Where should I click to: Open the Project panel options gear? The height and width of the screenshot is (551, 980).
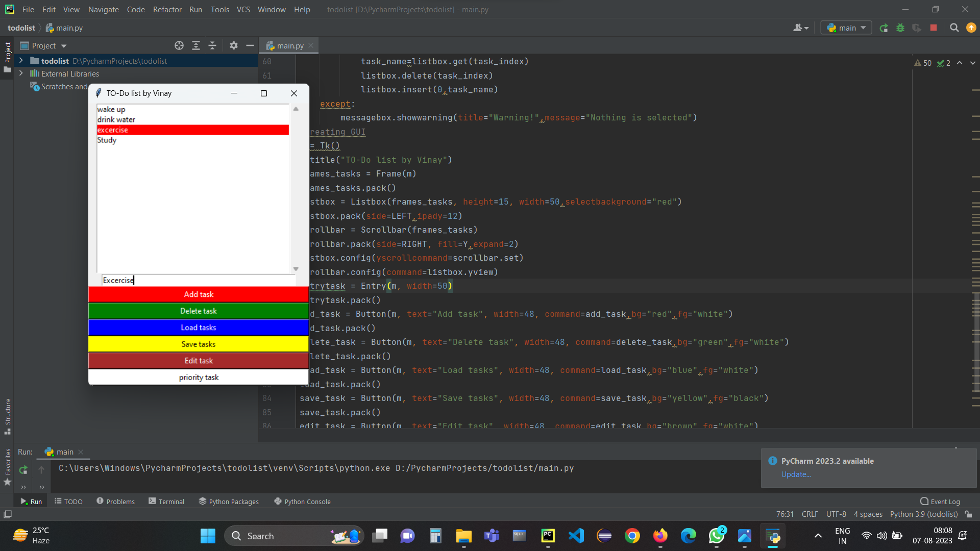pos(233,45)
